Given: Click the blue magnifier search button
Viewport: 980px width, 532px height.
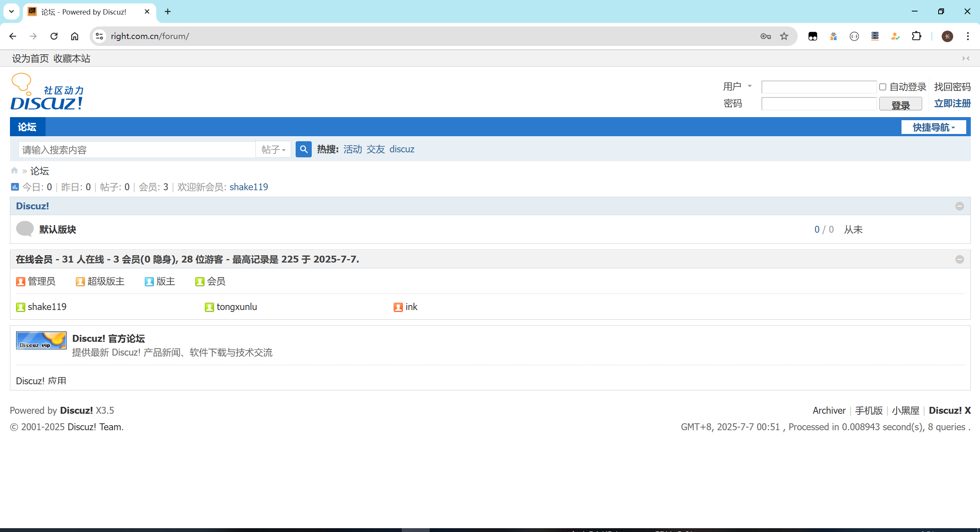Looking at the screenshot, I should point(303,149).
